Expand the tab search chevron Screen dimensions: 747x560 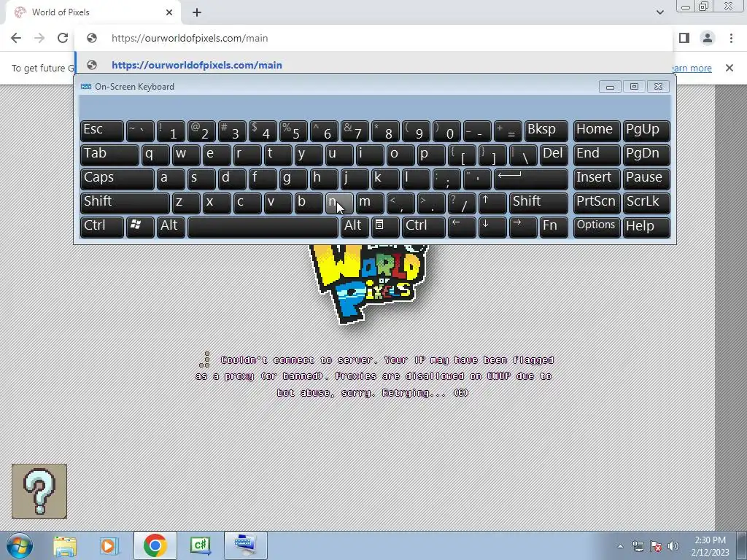pyautogui.click(x=659, y=12)
